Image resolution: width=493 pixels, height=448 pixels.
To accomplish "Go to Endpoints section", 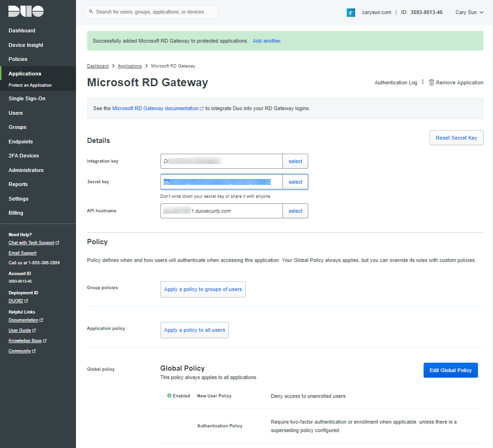I will pos(21,142).
